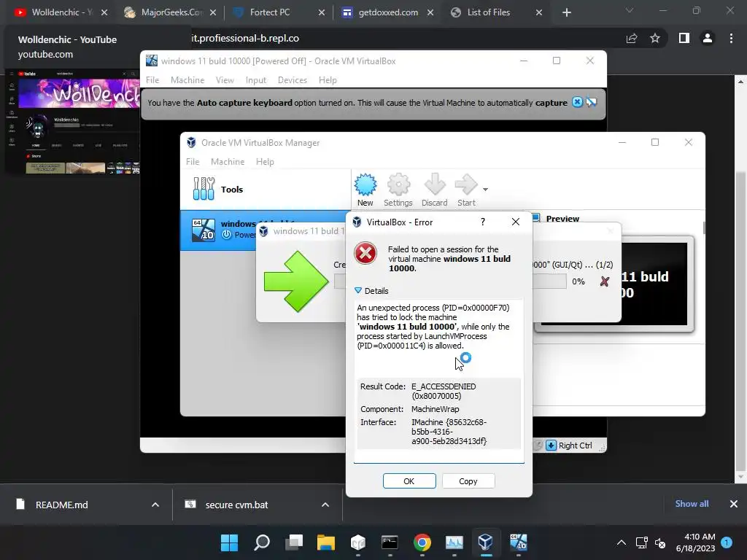Click the don't-show-again icon on the notification bar
Screen dimensions: 747x560
(x=591, y=102)
